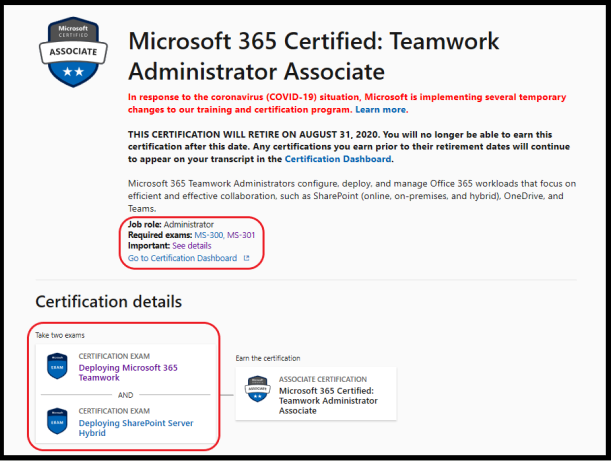This screenshot has height=461, width=611.
Task: Click the 'Earn the certification' label
Action: point(268,358)
